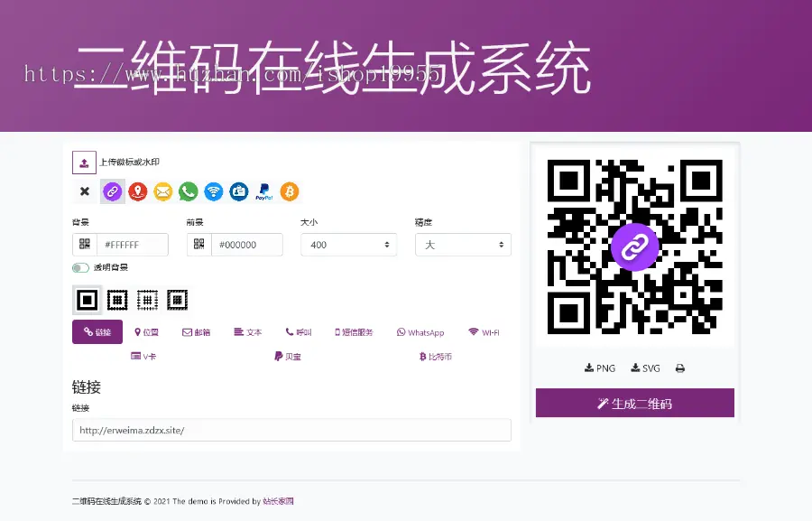Choose the second grid-center marker style
Viewport: 812px width, 521px height.
pyautogui.click(x=117, y=300)
